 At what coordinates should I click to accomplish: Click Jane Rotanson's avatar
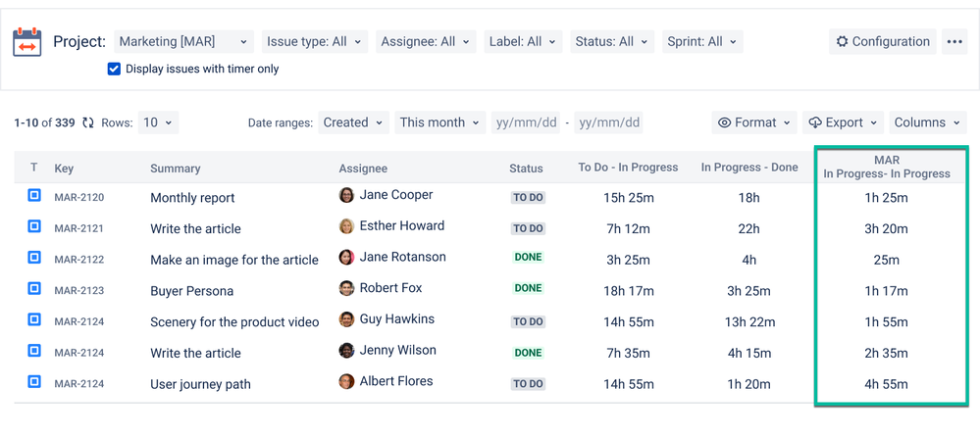click(347, 257)
